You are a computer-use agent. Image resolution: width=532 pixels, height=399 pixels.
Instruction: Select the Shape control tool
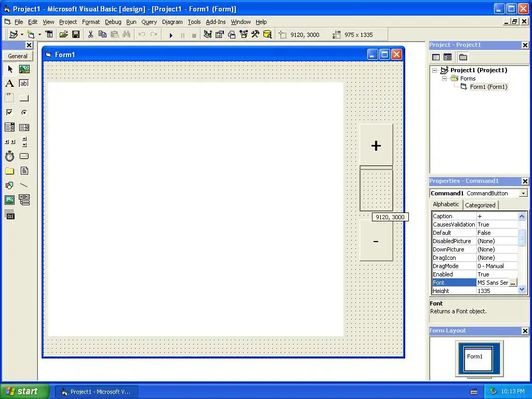[x=10, y=185]
